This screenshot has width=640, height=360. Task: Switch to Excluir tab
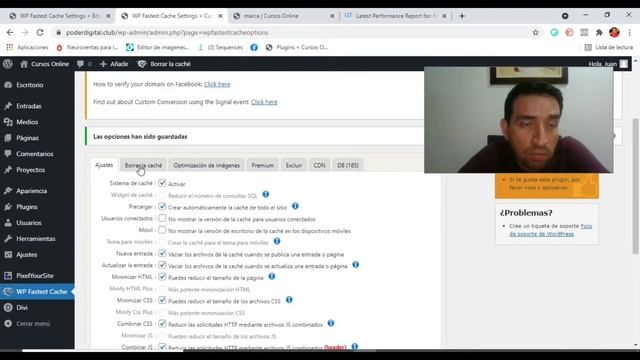click(x=294, y=165)
